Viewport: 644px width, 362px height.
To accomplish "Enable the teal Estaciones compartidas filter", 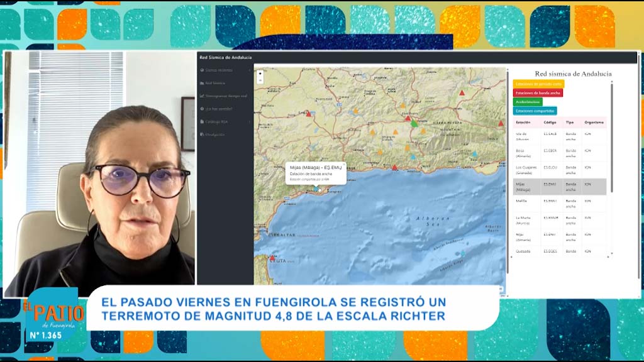I will coord(536,110).
